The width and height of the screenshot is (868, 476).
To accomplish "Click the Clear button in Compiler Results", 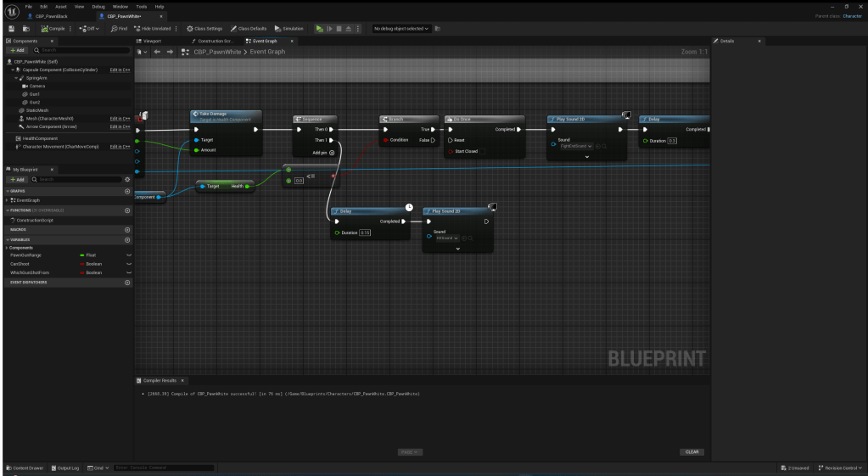I will 692,451.
